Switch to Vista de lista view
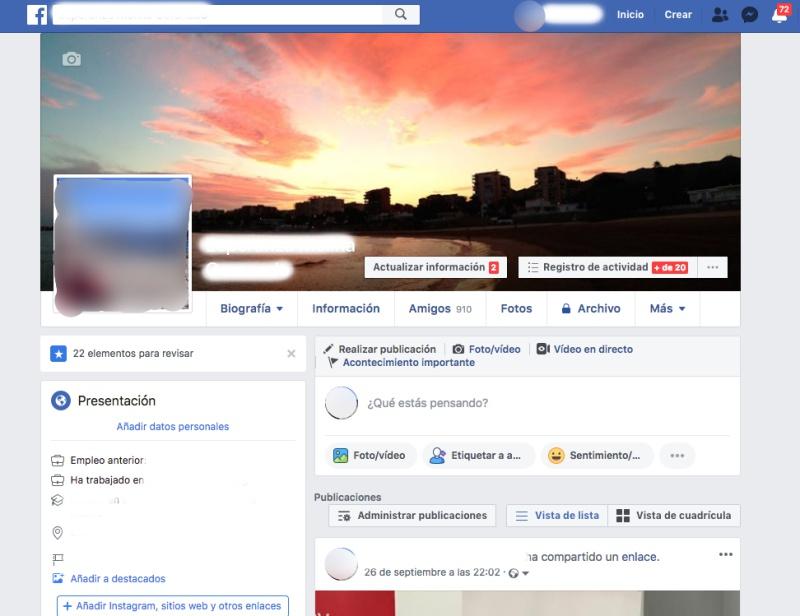Image resolution: width=800 pixels, height=616 pixels. click(x=556, y=516)
